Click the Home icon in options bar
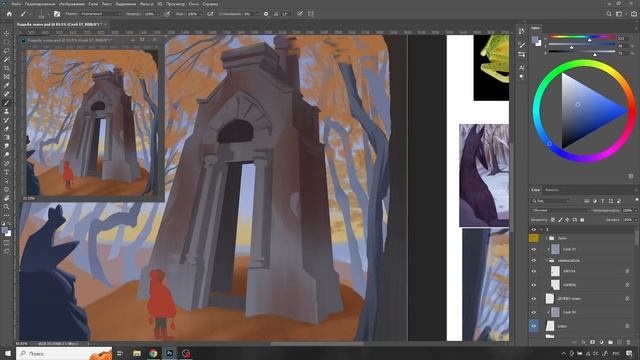This screenshot has width=640, height=360. tap(9, 14)
